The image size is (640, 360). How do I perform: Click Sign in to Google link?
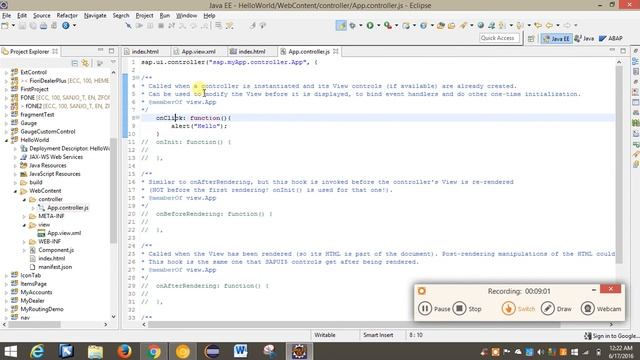pyautogui.click(x=612, y=336)
